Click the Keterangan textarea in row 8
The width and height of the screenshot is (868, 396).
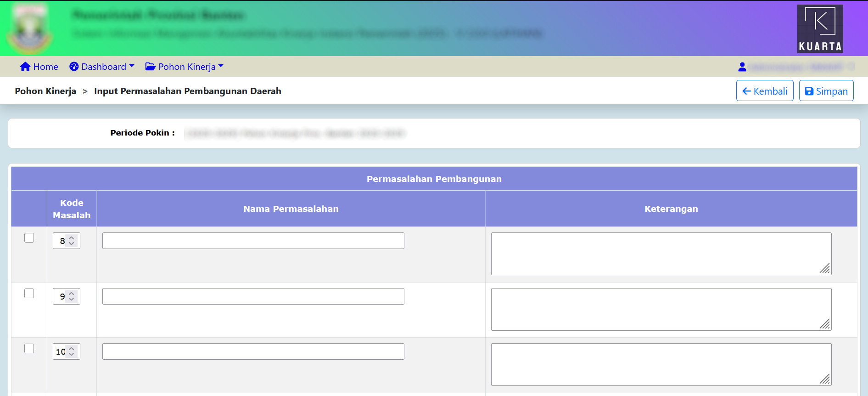661,254
